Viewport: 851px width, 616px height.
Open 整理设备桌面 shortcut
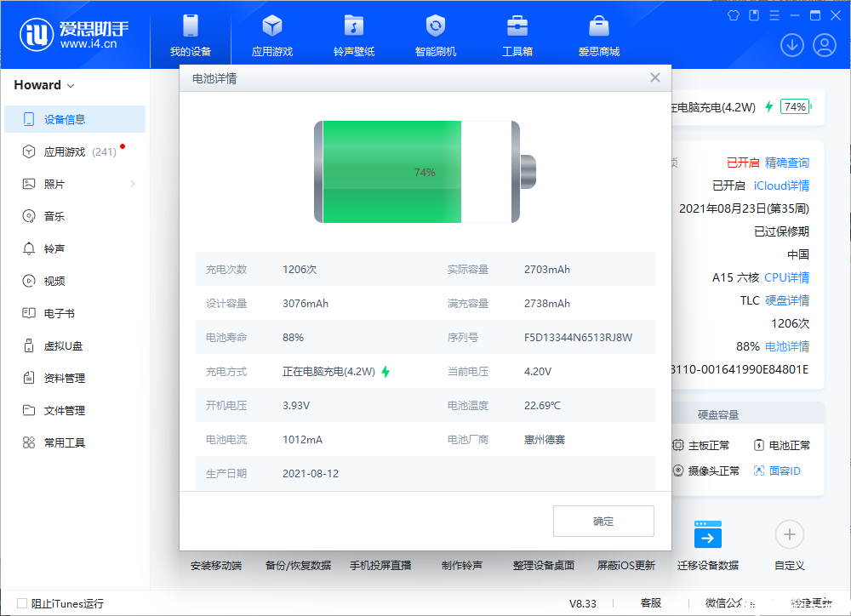pos(543,566)
